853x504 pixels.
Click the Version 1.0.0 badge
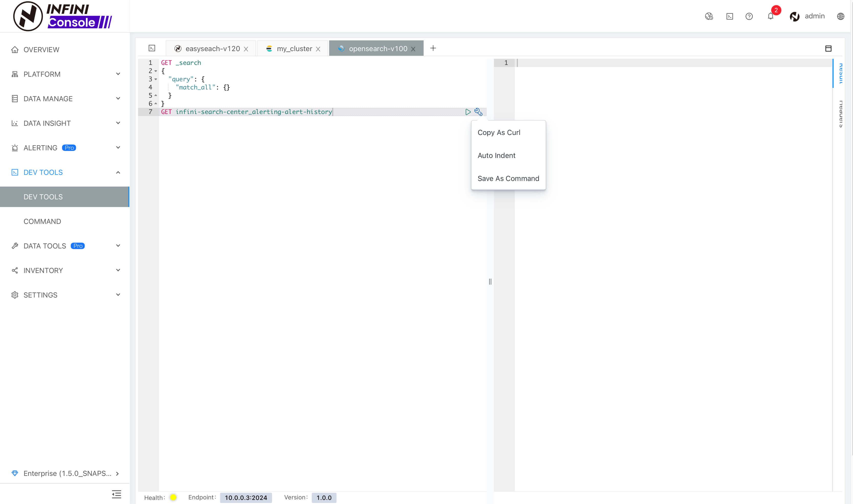click(x=324, y=498)
